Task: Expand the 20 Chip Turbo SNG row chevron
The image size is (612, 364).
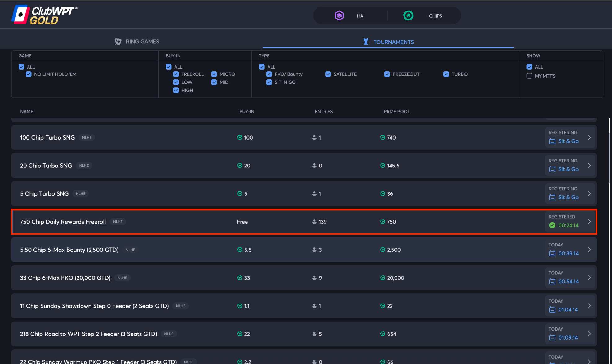Action: [x=589, y=166]
